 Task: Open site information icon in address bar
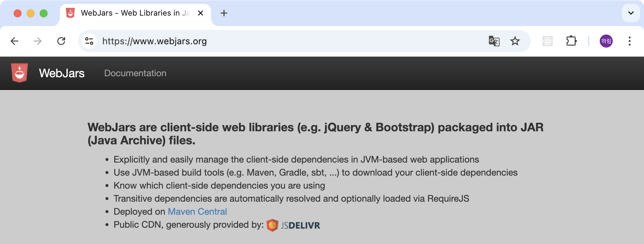(89, 41)
